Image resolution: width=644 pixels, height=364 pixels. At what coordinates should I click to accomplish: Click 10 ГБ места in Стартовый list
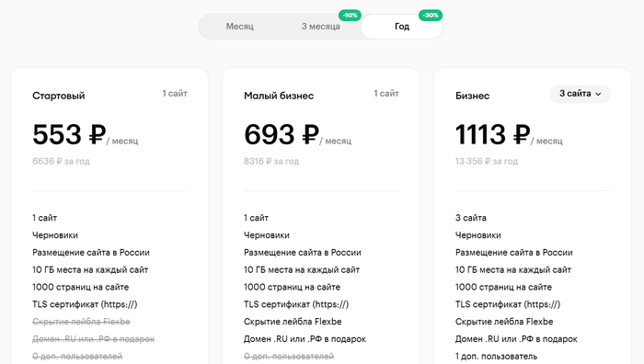tap(90, 269)
